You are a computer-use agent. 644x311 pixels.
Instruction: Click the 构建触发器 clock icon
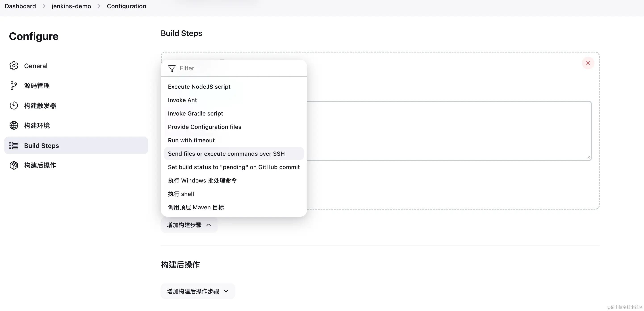click(x=14, y=106)
